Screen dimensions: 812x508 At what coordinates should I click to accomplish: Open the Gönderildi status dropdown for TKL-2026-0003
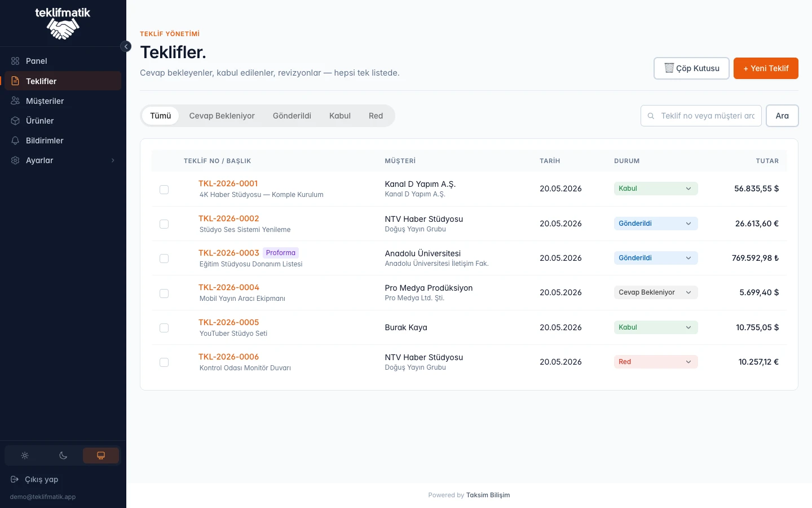pos(656,258)
